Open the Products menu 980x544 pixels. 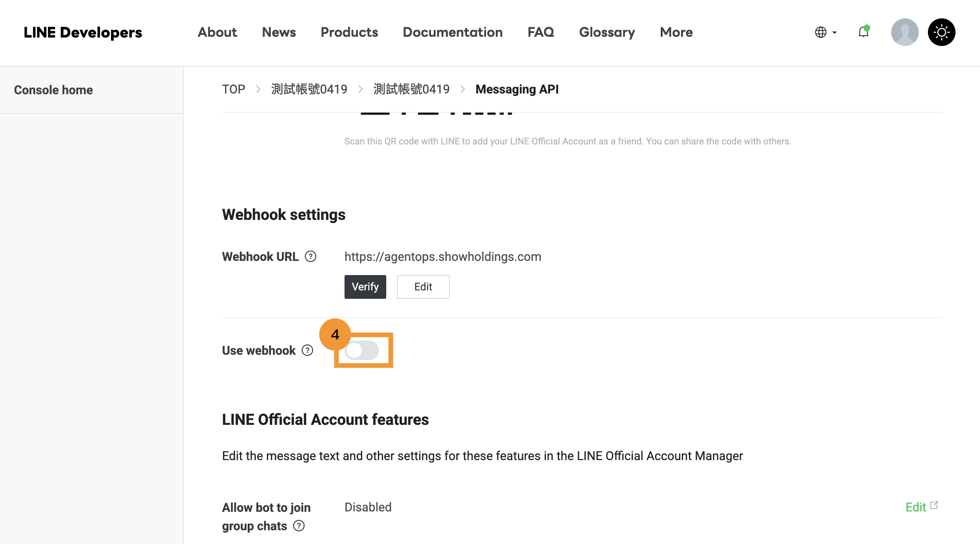click(x=349, y=32)
